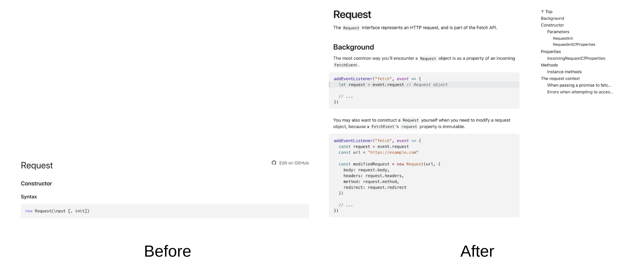
Task: Open Parameters sub-item in contents
Action: (558, 32)
